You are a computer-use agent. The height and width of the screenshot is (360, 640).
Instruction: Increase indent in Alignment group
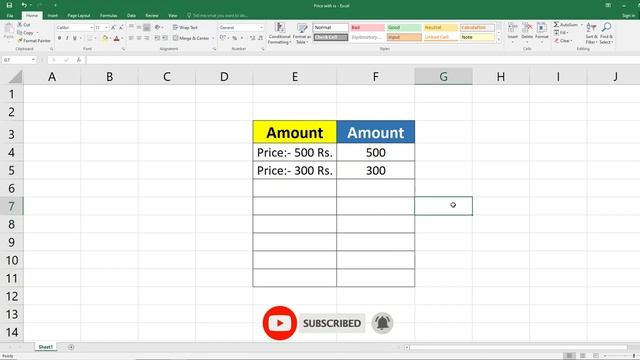(165, 38)
